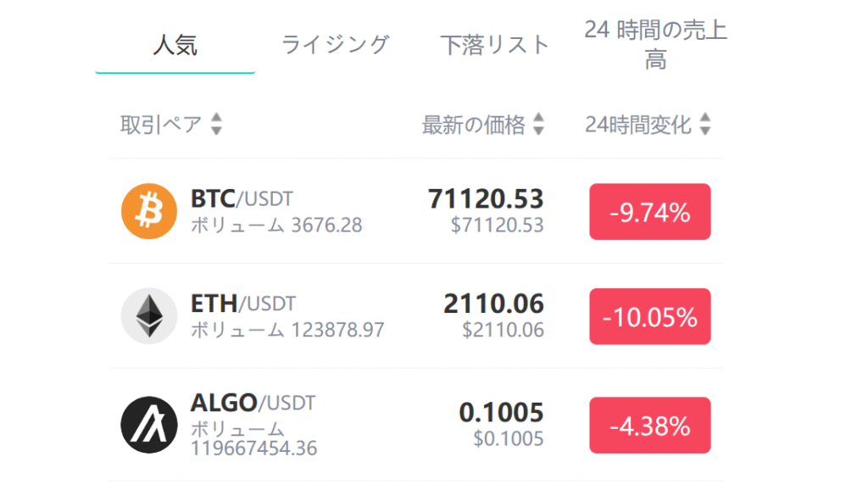Select the 下落リスト tab

(x=495, y=45)
